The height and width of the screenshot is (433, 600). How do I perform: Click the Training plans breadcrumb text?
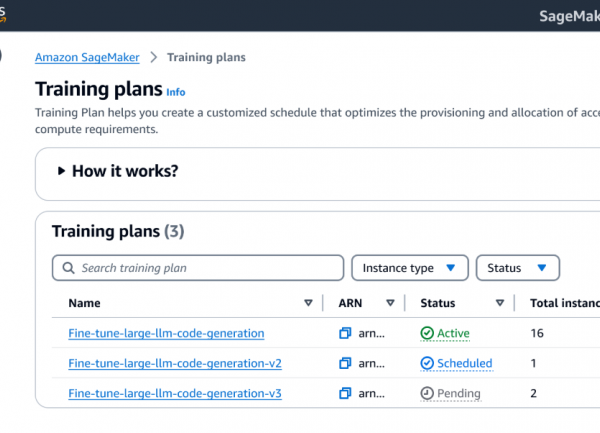coord(206,57)
